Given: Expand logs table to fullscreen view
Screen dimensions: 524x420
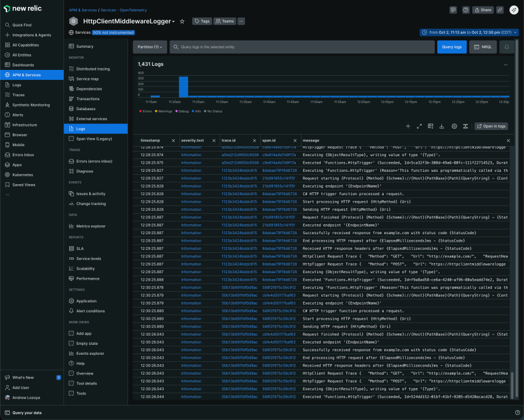Looking at the screenshot, I should point(419,126).
